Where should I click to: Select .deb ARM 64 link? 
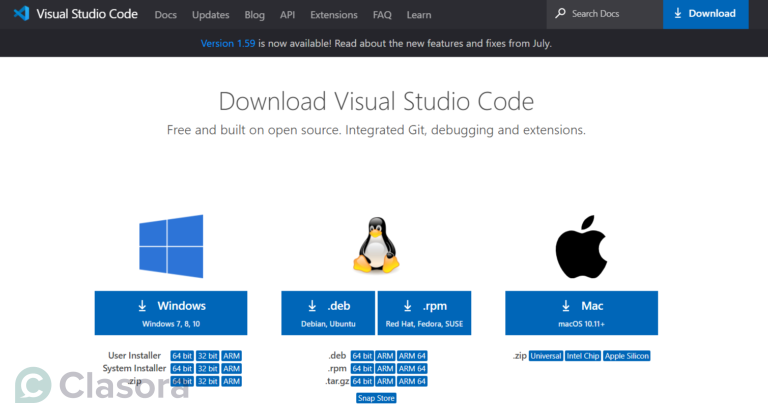(x=412, y=356)
